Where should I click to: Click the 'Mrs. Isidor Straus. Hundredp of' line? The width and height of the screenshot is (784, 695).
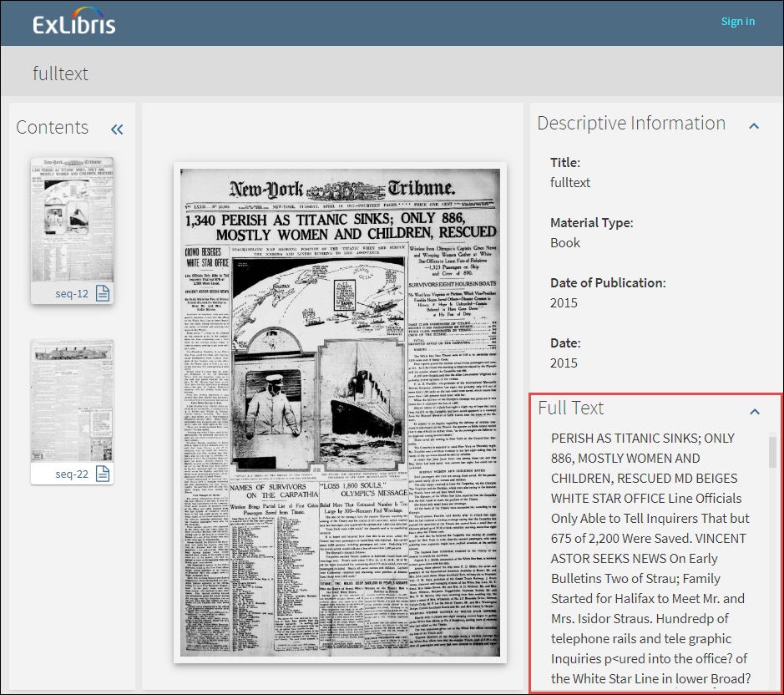pos(640,619)
